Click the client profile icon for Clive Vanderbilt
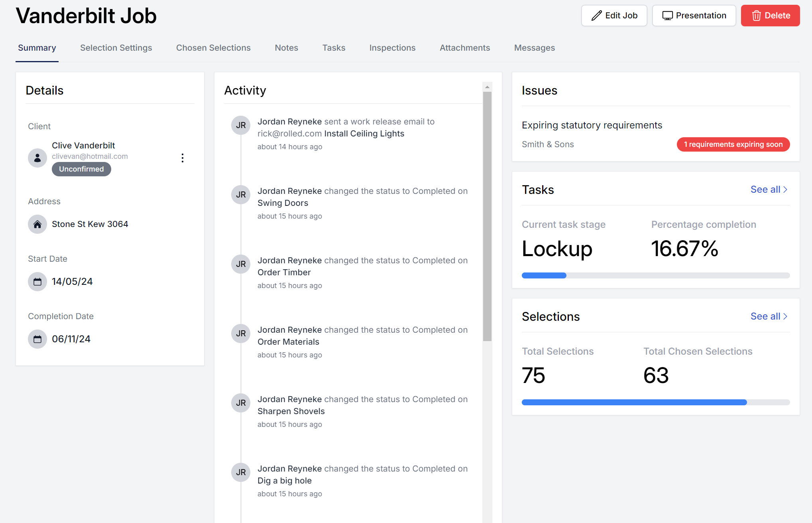The width and height of the screenshot is (812, 523). 37,158
